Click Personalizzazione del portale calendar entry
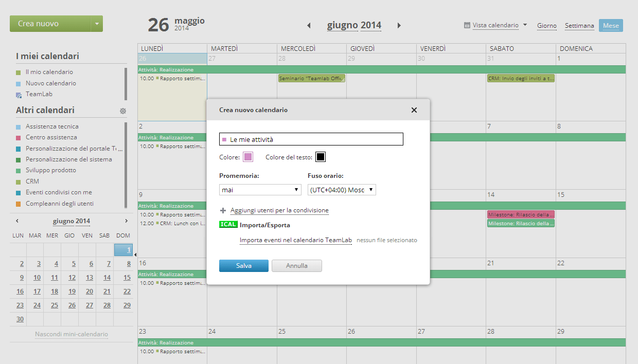 click(x=75, y=149)
